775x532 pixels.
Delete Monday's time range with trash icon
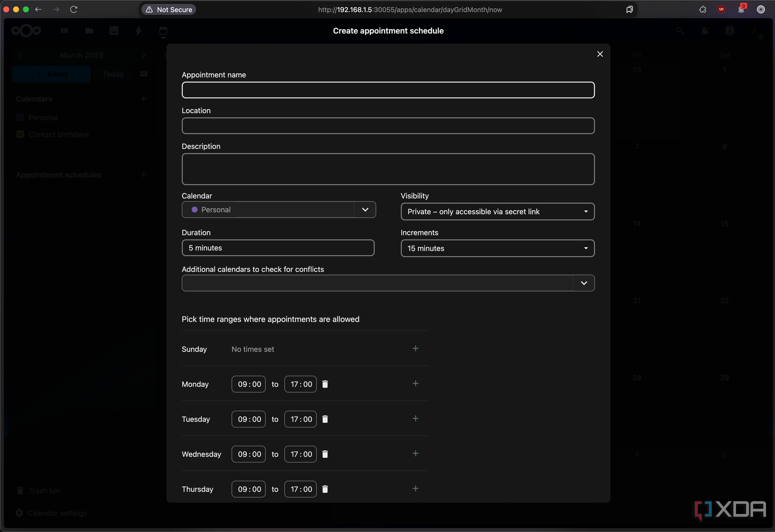pos(325,384)
